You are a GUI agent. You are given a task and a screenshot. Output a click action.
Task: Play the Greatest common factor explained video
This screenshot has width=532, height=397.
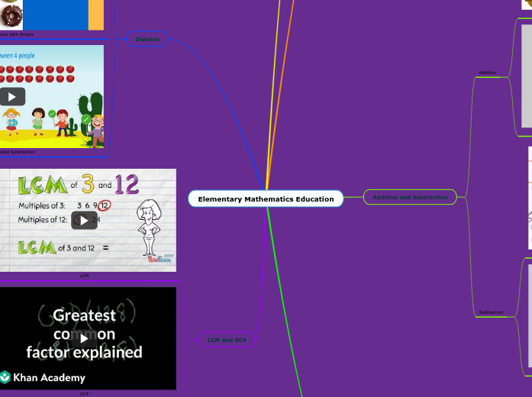point(84,338)
